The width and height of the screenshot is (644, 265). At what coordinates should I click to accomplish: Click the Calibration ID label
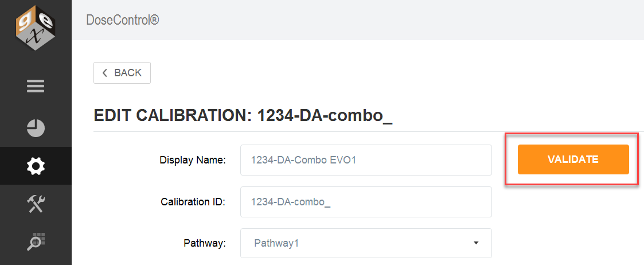193,202
